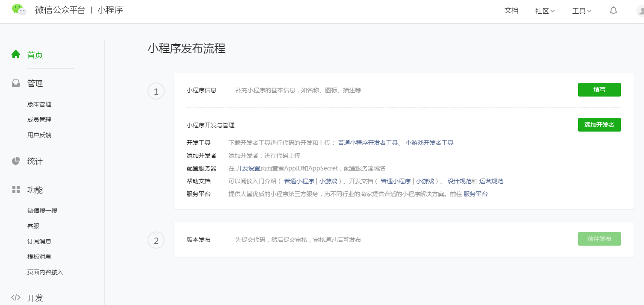The width and height of the screenshot is (644, 305).
Task: Open the 服务平台 link after 前往
Action: (x=476, y=194)
